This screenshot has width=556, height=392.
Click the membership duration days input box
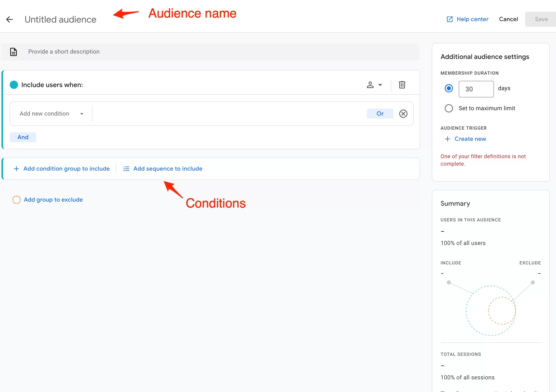click(x=476, y=89)
